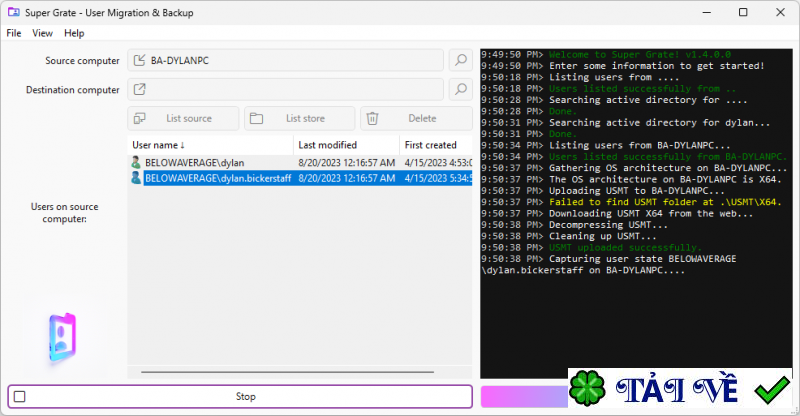Click the pink progress bar

pyautogui.click(x=524, y=397)
